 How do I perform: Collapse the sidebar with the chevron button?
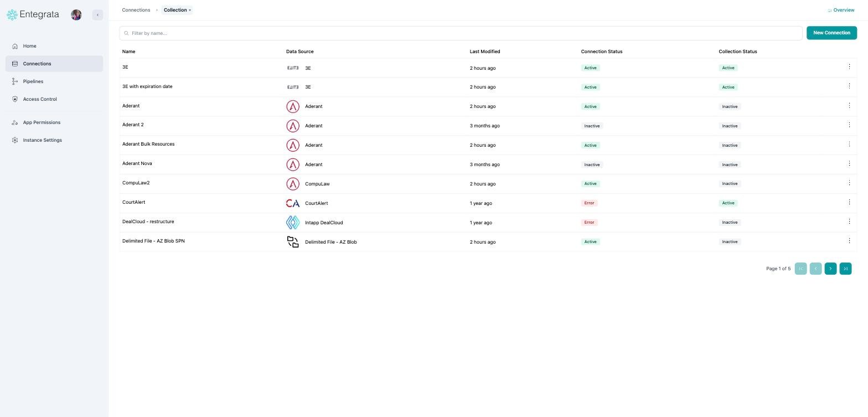click(97, 15)
